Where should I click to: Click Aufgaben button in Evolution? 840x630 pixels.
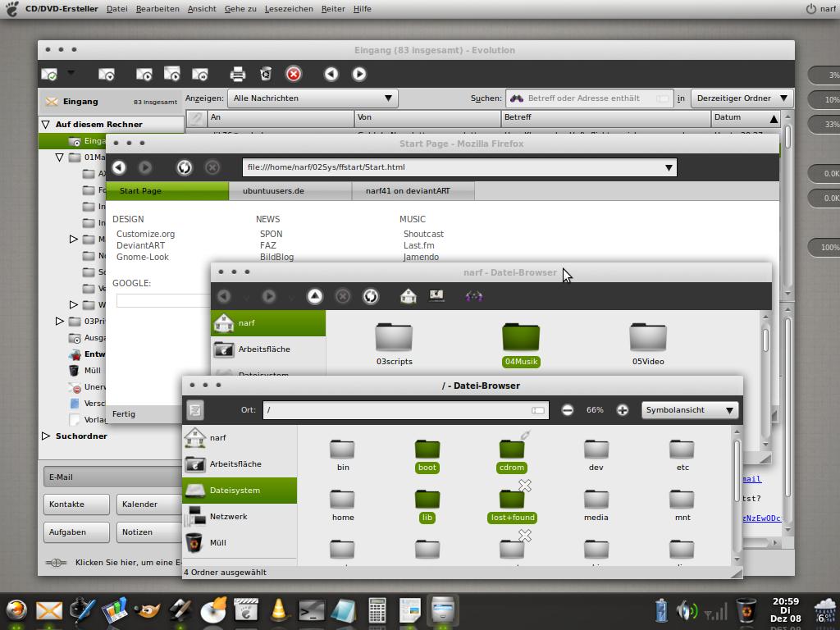76,532
